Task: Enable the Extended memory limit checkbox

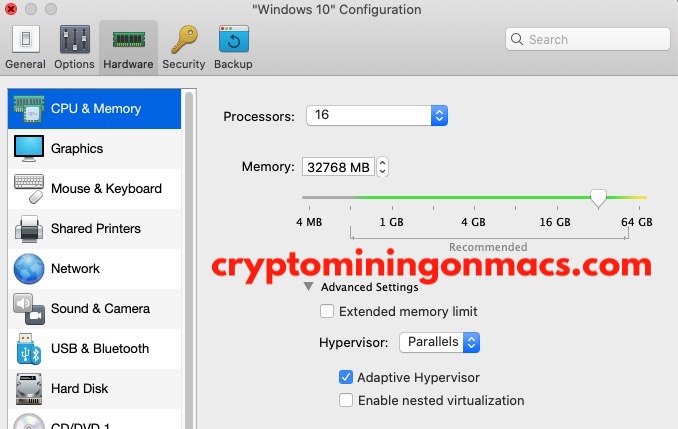Action: (x=327, y=311)
